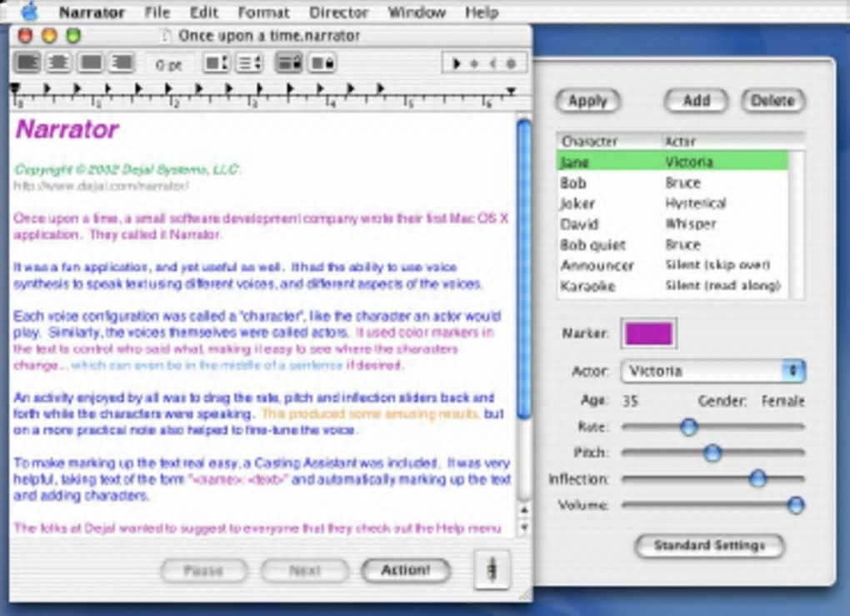The height and width of the screenshot is (616, 850).
Task: Click the left indent marker on ruler
Action: (x=15, y=88)
